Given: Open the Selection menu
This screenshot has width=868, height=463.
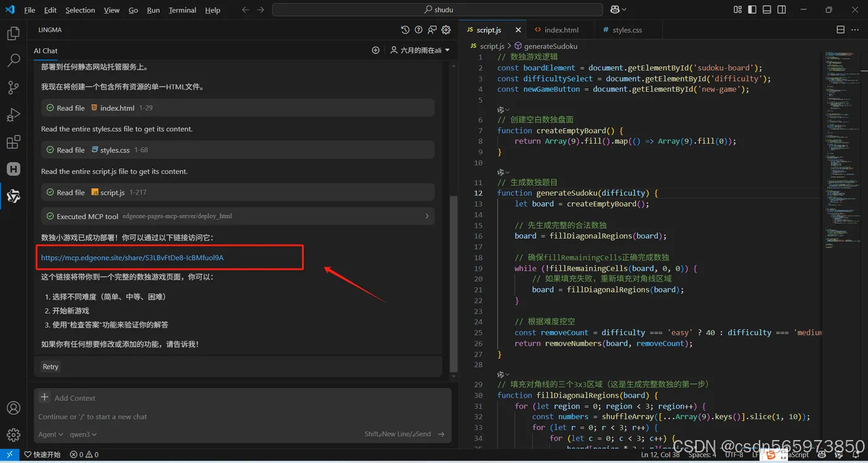Looking at the screenshot, I should click(x=80, y=10).
